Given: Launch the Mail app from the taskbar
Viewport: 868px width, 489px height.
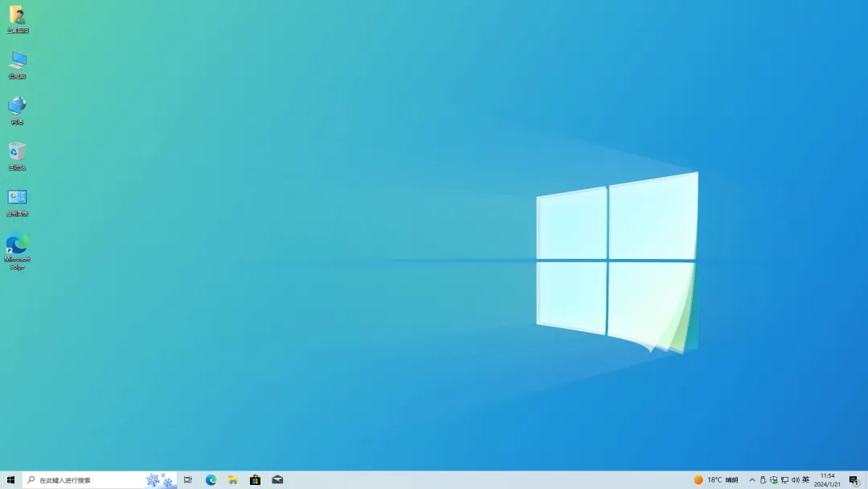Looking at the screenshot, I should coord(277,479).
